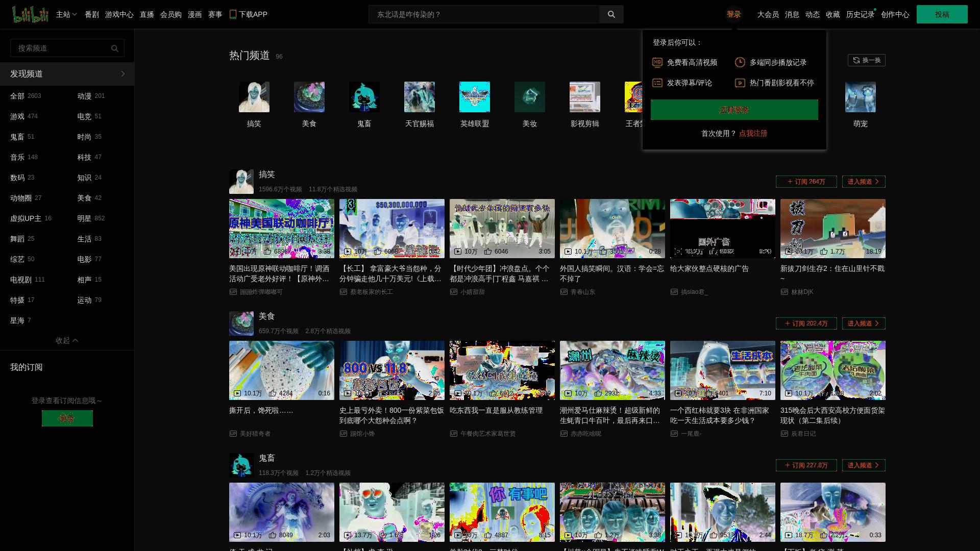Click UP icon beside 林林DjK
The height and width of the screenshot is (551, 980).
(785, 292)
